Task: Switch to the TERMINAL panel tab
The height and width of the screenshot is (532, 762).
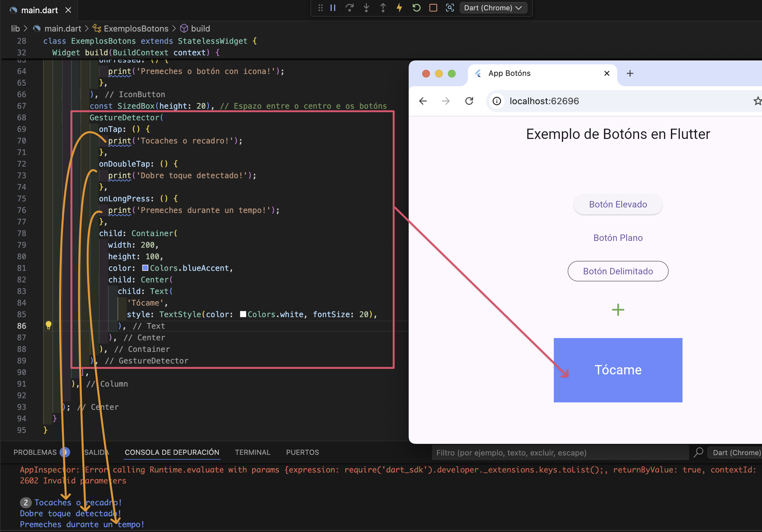Action: [x=252, y=453]
